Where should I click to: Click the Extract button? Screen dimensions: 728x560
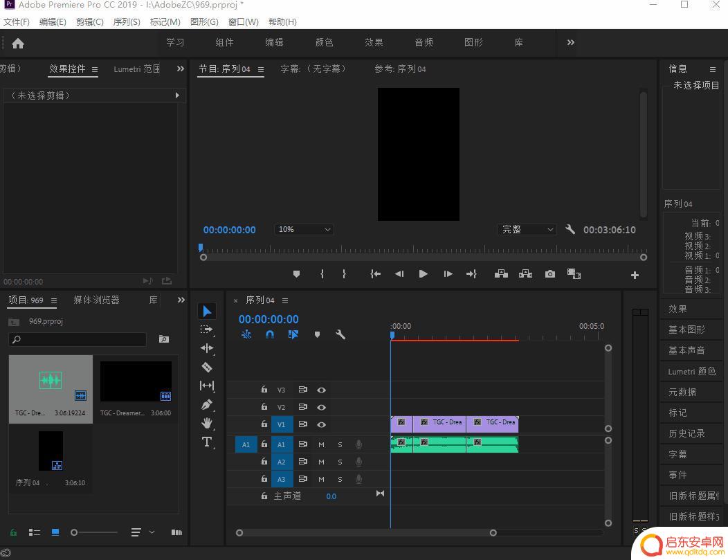pos(525,274)
